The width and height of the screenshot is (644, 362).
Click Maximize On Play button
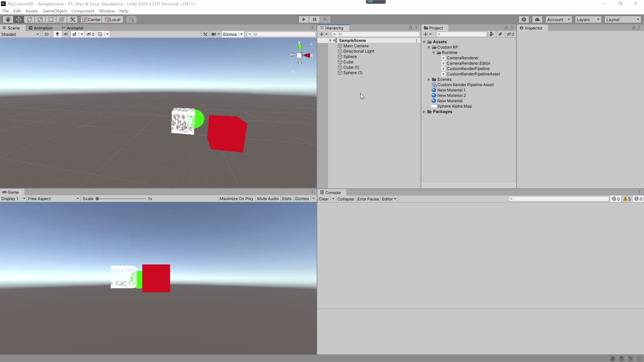(x=236, y=199)
